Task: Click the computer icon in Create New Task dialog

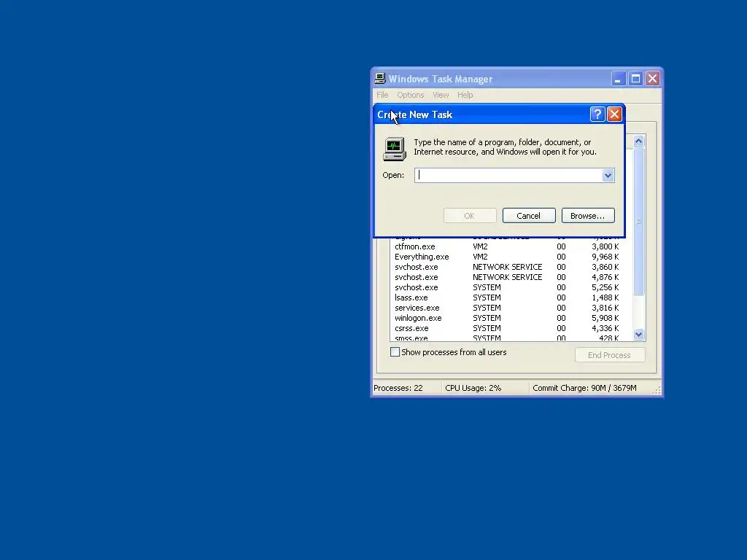Action: coord(395,149)
